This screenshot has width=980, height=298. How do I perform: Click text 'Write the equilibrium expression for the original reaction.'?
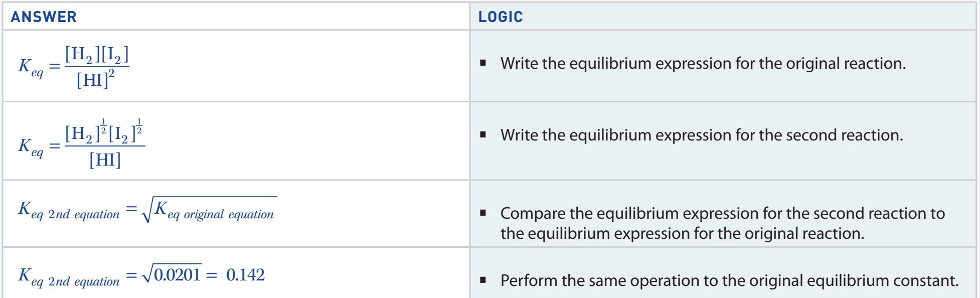[x=703, y=63]
